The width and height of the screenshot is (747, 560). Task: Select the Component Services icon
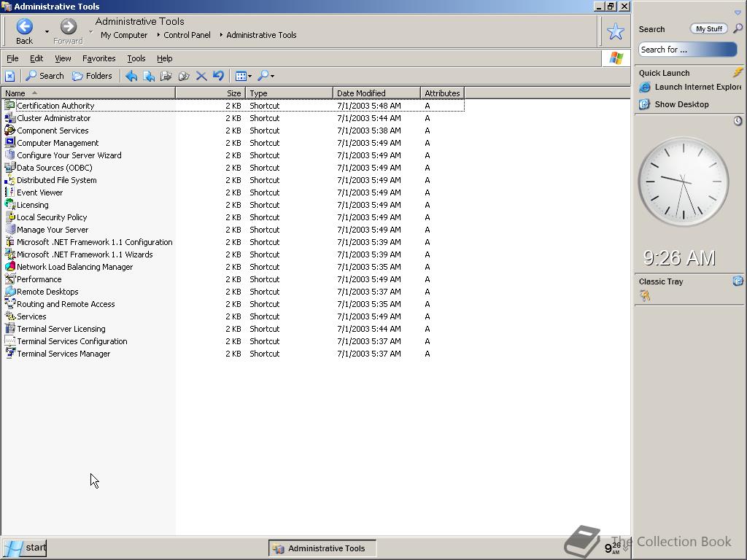[x=9, y=130]
